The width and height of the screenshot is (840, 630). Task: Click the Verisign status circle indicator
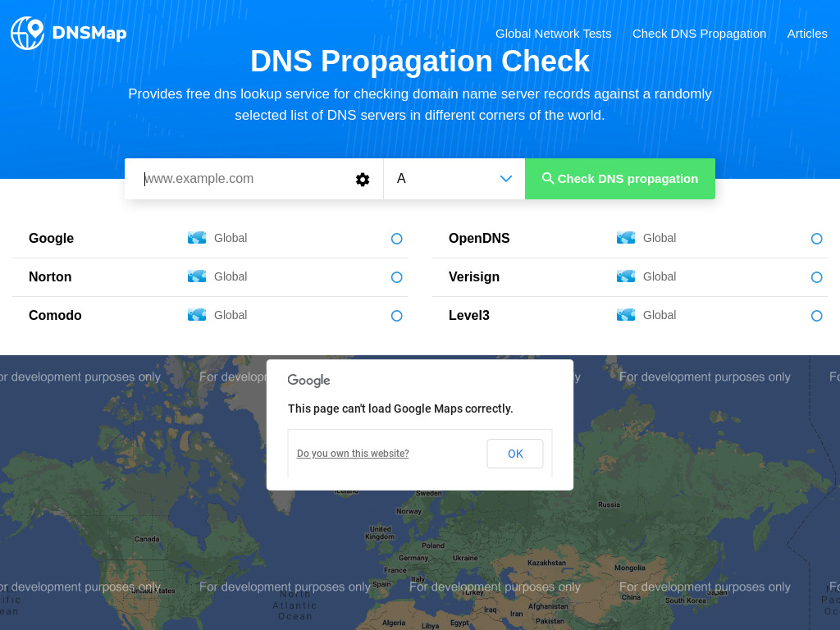click(816, 277)
